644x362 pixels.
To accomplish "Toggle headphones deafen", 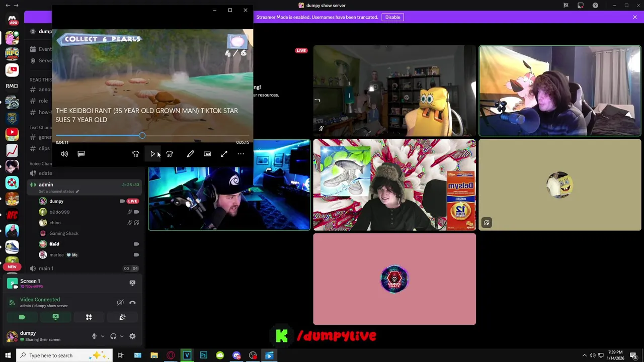I will pos(113,336).
